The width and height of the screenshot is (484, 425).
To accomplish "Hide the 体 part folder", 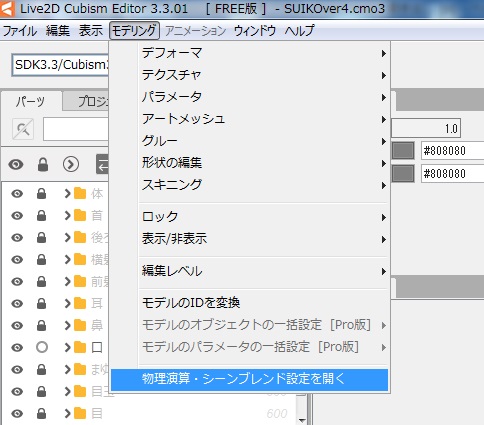I will tap(17, 194).
